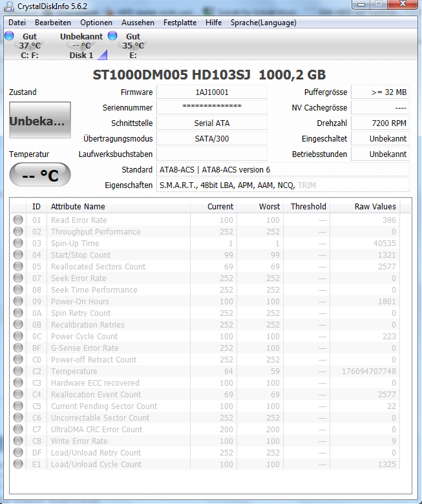Image resolution: width=422 pixels, height=504 pixels.
Task: Click blue status orb for E: disk
Action: point(112,36)
